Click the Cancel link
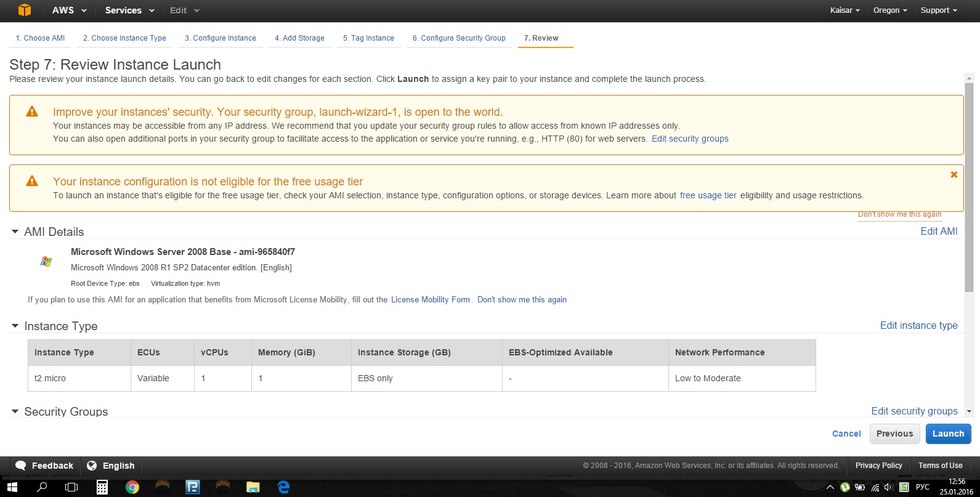 click(x=846, y=434)
